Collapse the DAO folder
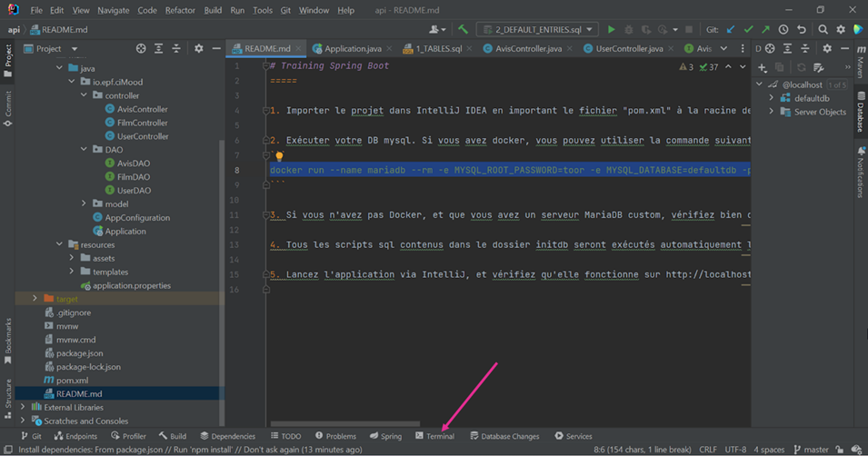 (x=84, y=149)
